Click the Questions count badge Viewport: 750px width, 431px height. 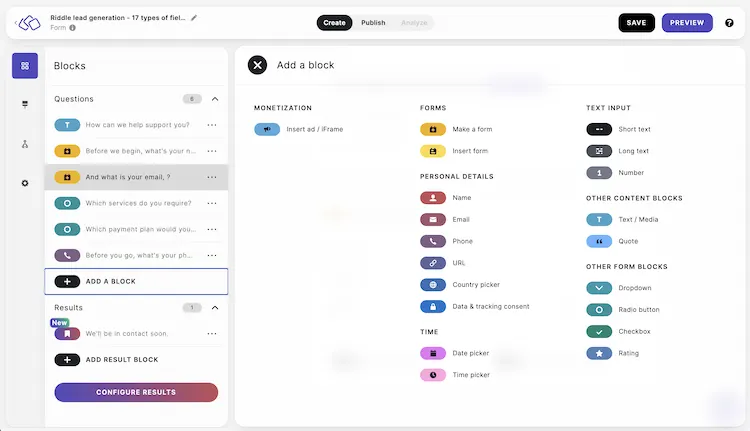point(192,99)
